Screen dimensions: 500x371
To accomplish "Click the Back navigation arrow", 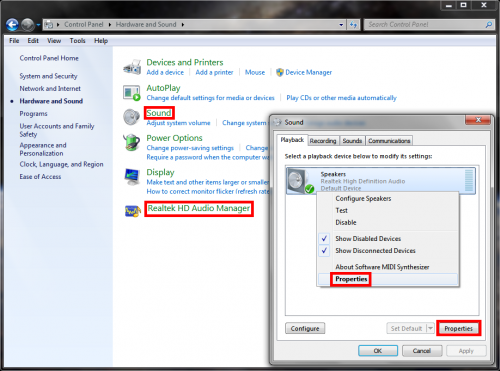I will [12, 24].
